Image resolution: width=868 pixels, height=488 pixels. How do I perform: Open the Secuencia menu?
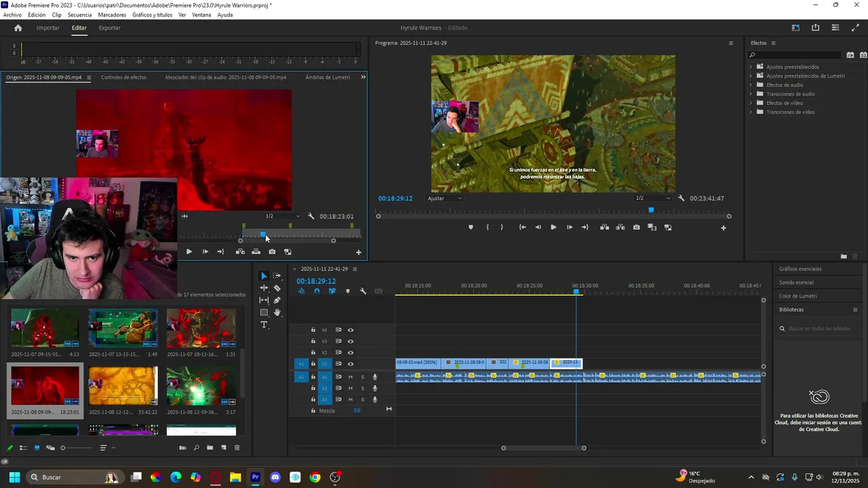point(80,15)
